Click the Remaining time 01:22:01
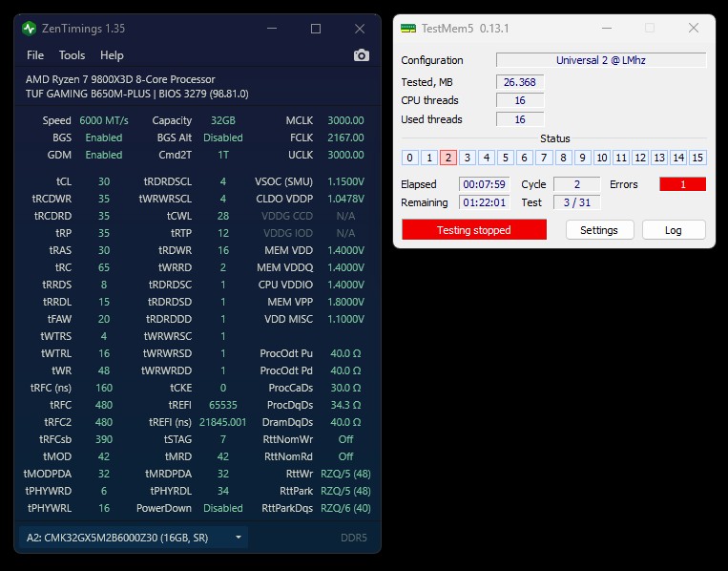 [x=485, y=202]
